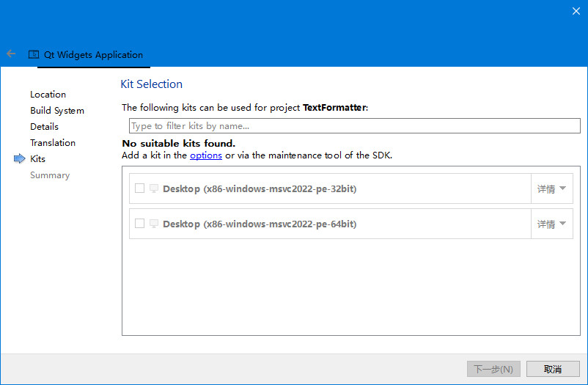This screenshot has height=385, width=588.
Task: Tick the Desktop 64bit kit checkbox
Action: [x=139, y=223]
